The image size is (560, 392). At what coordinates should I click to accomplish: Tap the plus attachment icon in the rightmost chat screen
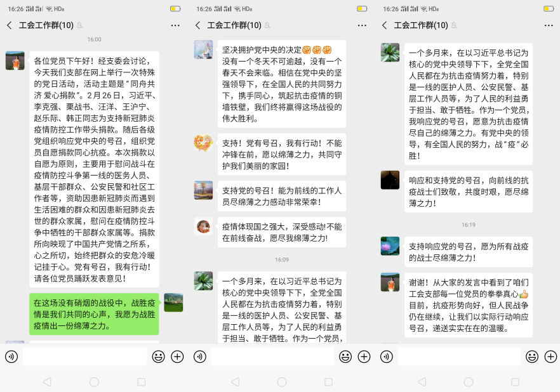tap(550, 356)
